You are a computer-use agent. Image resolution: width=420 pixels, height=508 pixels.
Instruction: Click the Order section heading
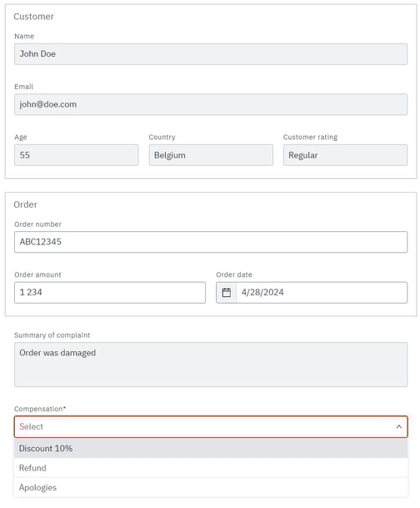tap(25, 204)
